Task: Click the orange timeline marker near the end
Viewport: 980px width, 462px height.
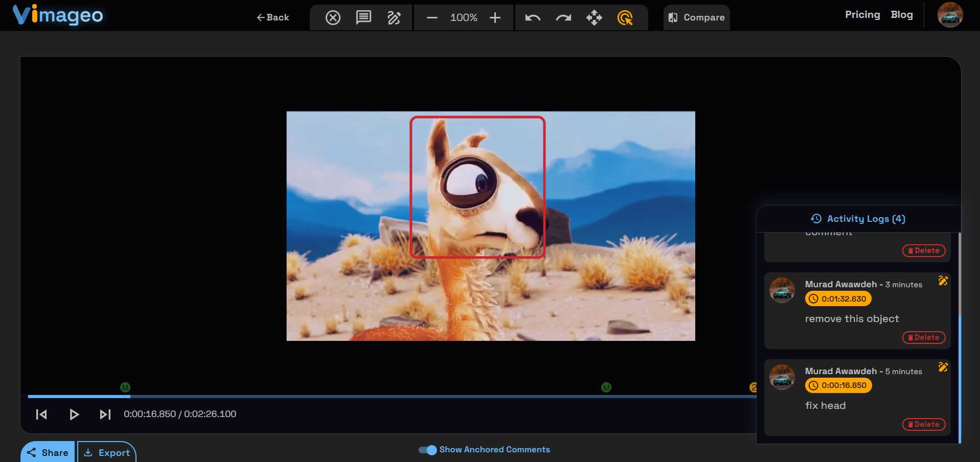Action: pos(753,387)
